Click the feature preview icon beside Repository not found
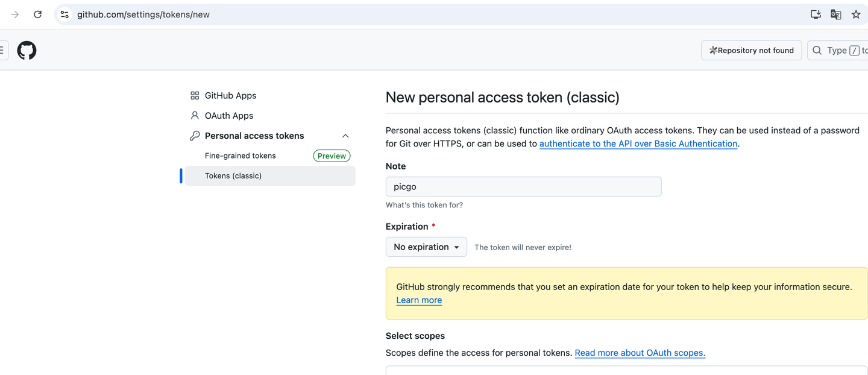This screenshot has height=375, width=868. [x=713, y=50]
